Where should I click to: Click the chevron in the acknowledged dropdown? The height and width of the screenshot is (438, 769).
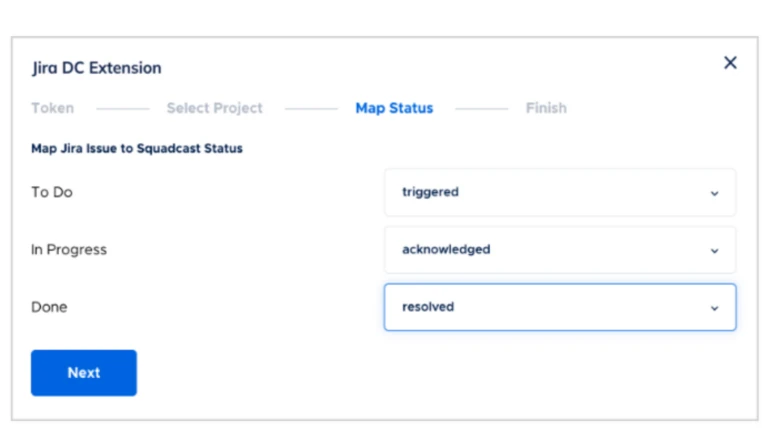[714, 251]
